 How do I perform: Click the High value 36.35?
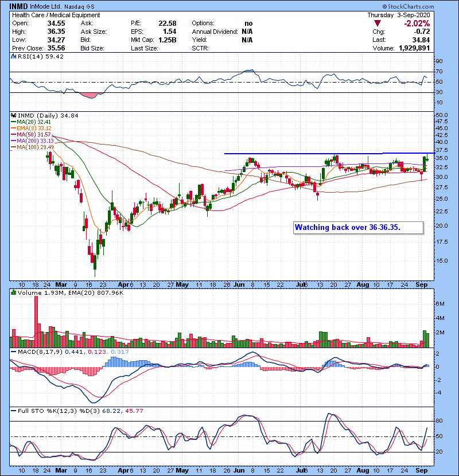pyautogui.click(x=56, y=32)
